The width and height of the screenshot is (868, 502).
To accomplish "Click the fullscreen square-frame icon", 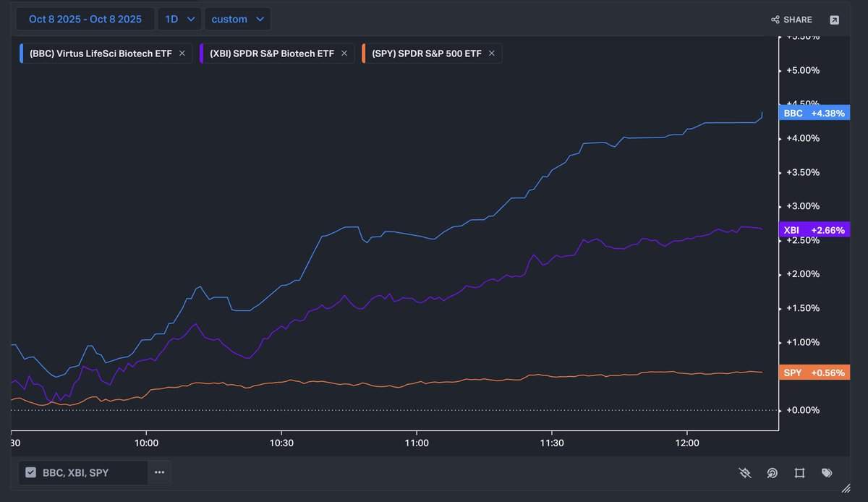I will click(x=799, y=473).
